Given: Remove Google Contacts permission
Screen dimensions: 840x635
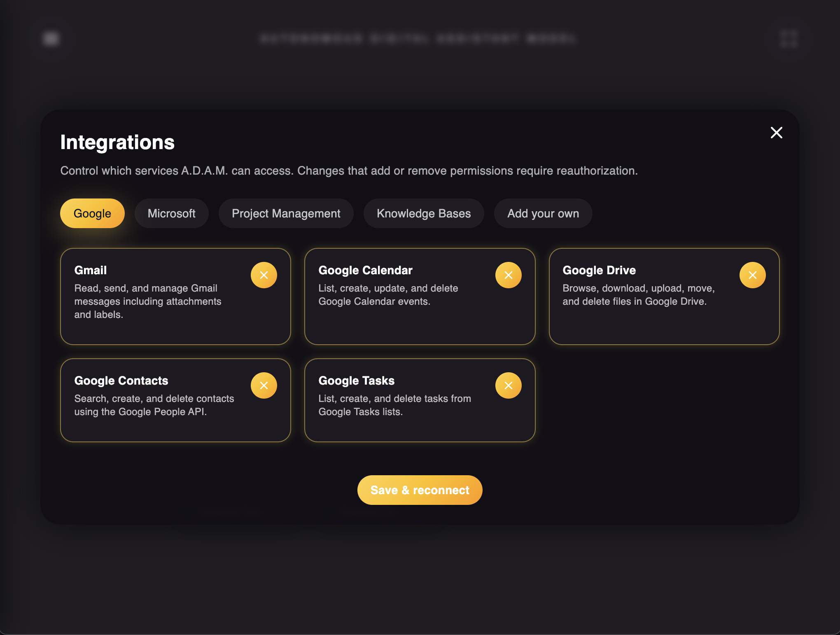Looking at the screenshot, I should [264, 385].
